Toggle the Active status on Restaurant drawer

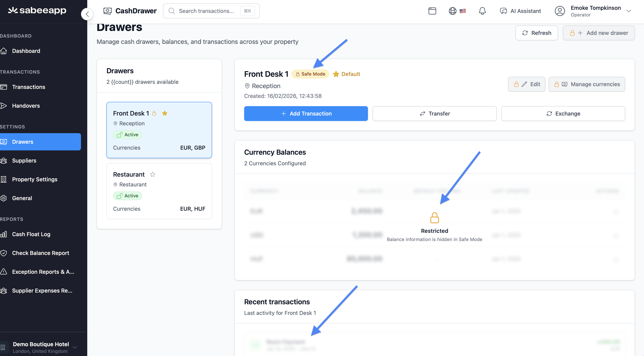[x=128, y=196]
